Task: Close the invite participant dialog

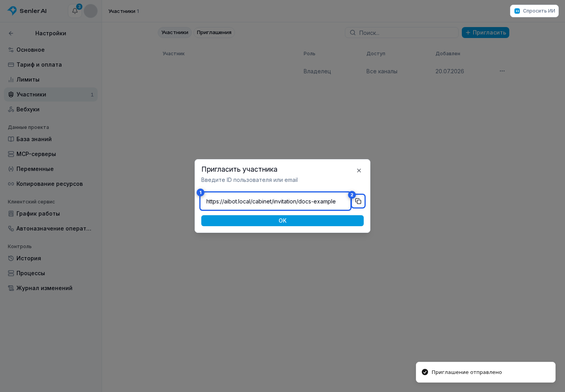Action: [x=359, y=171]
